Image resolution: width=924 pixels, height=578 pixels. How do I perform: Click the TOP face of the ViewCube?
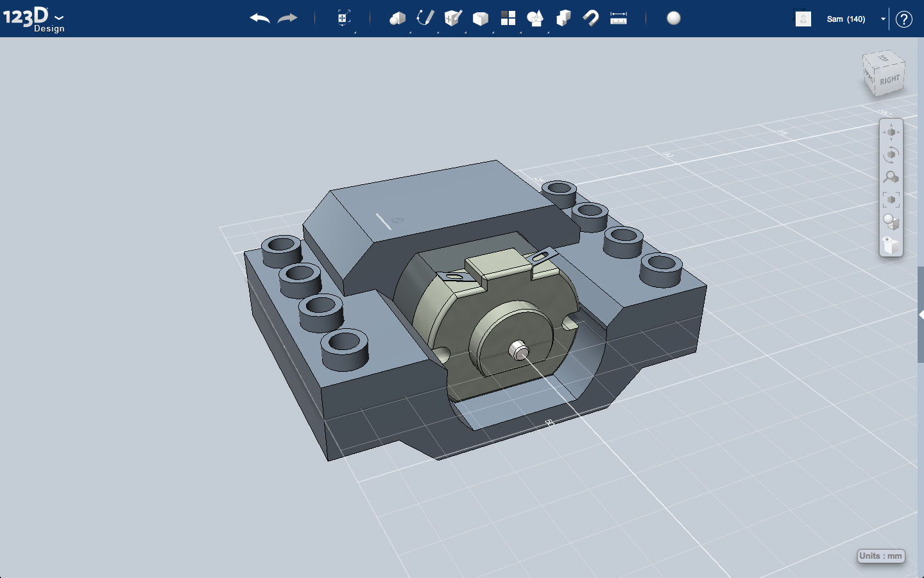pos(884,61)
